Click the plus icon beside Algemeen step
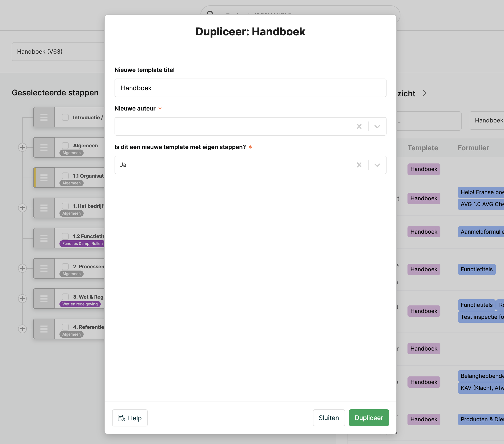504x444 pixels. pos(22,147)
